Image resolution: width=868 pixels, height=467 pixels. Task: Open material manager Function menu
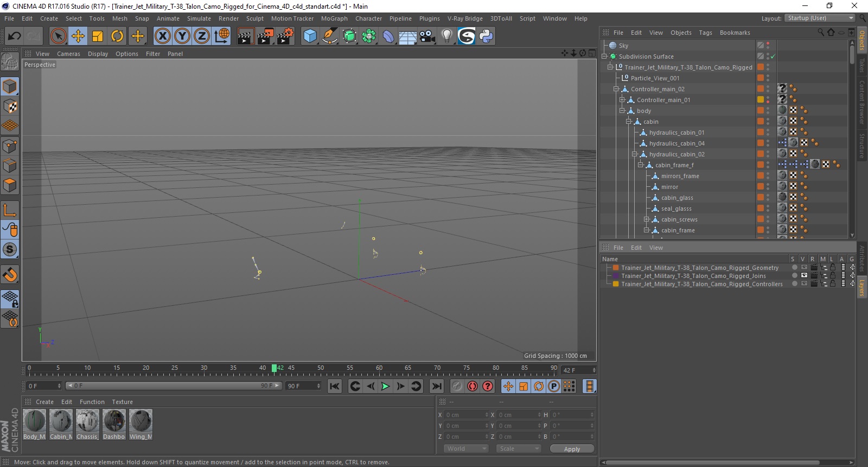(x=92, y=402)
